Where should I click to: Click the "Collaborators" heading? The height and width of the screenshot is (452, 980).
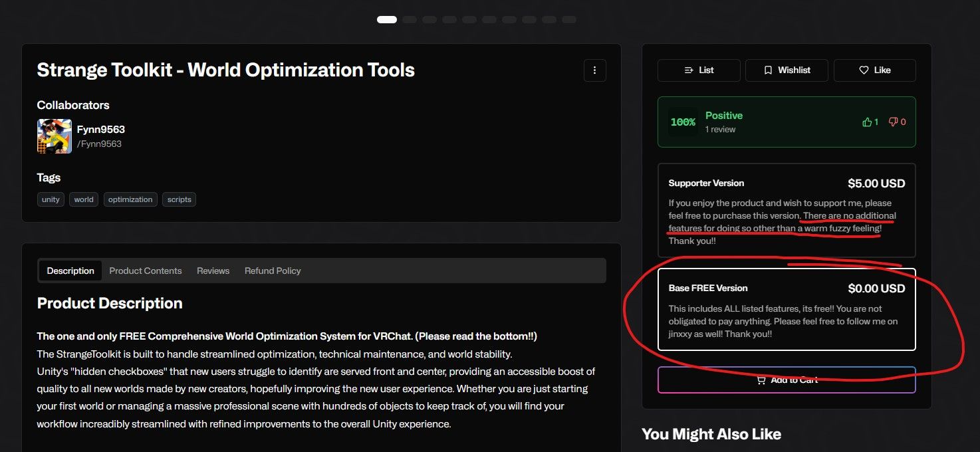73,105
